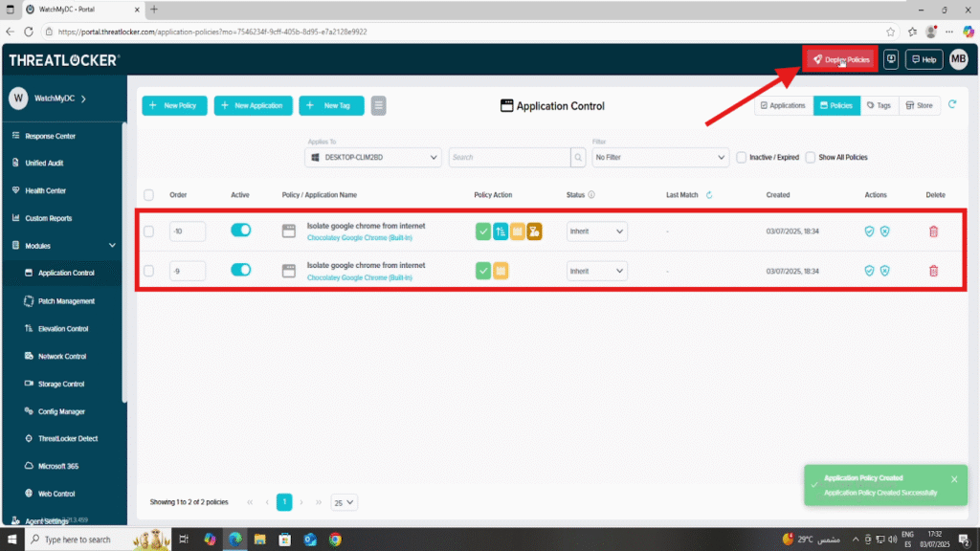Screen dimensions: 980x551
Task: Switch to the Policies tab
Action: (836, 105)
